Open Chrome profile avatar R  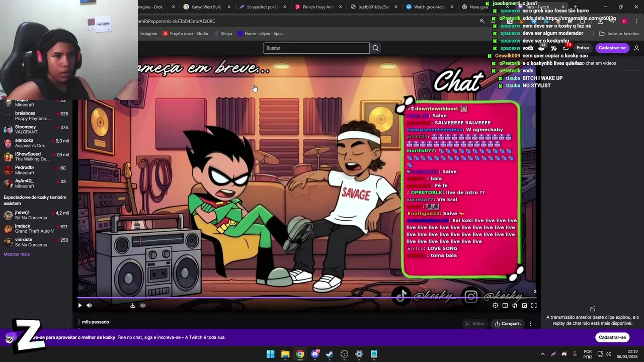point(624,21)
